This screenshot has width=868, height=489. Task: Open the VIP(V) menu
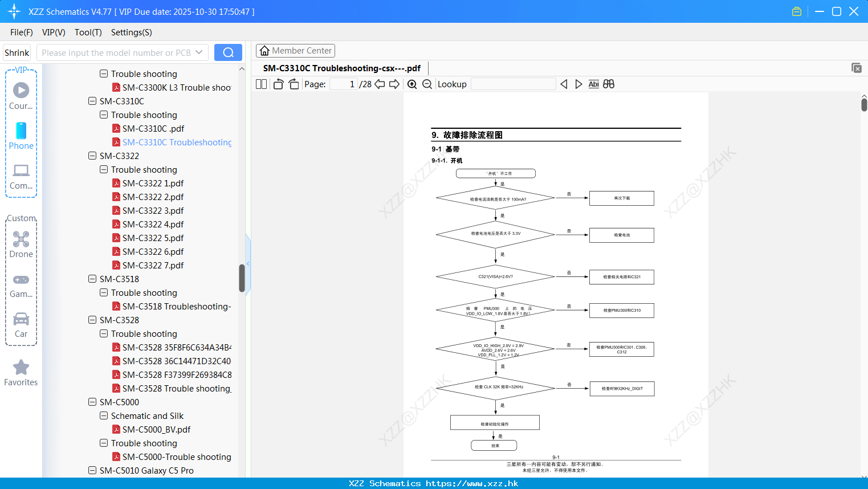54,32
